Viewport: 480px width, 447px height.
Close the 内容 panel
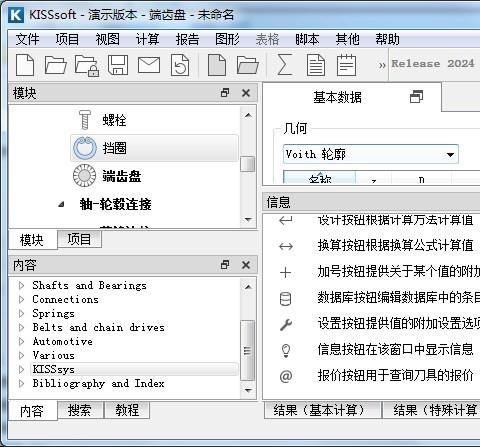[246, 265]
